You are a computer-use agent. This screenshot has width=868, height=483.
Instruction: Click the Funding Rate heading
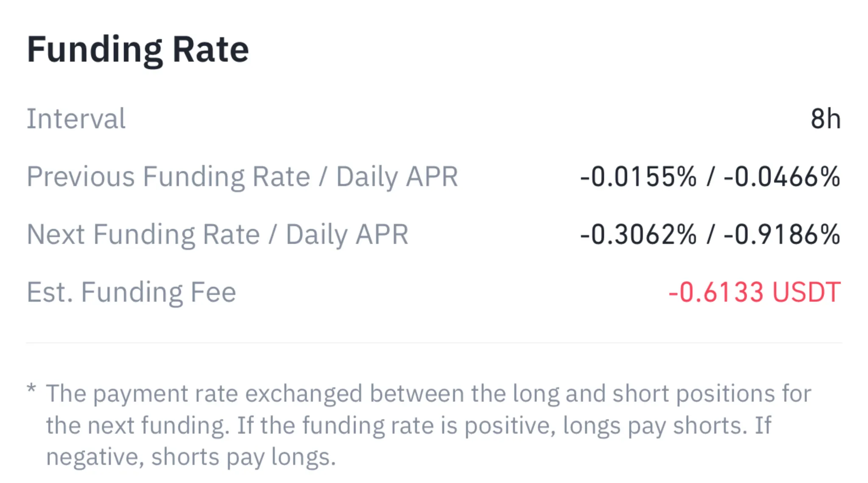coord(138,50)
